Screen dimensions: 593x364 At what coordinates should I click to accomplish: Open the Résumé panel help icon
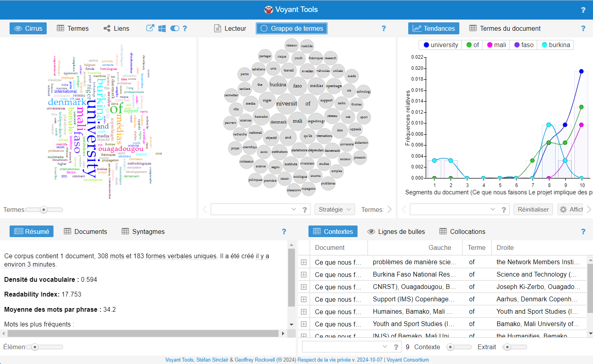(284, 231)
